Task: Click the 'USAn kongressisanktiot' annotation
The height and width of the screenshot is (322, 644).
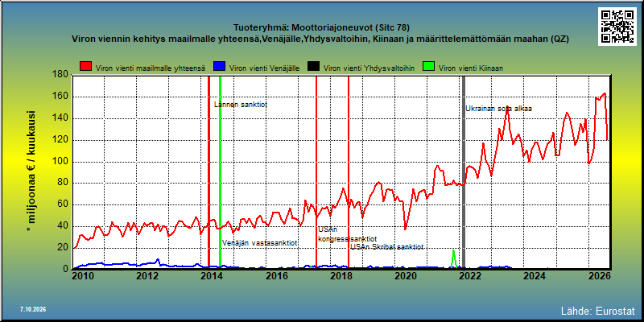Action: click(348, 234)
